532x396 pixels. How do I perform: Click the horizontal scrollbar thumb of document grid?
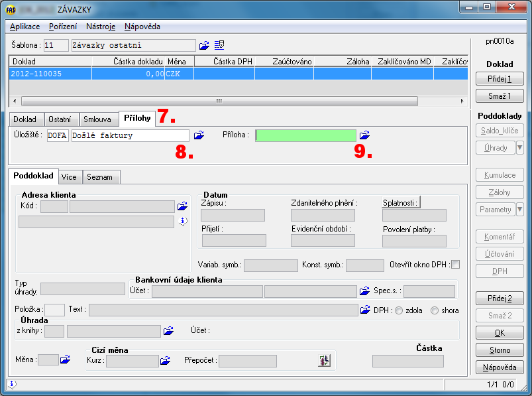click(219, 101)
